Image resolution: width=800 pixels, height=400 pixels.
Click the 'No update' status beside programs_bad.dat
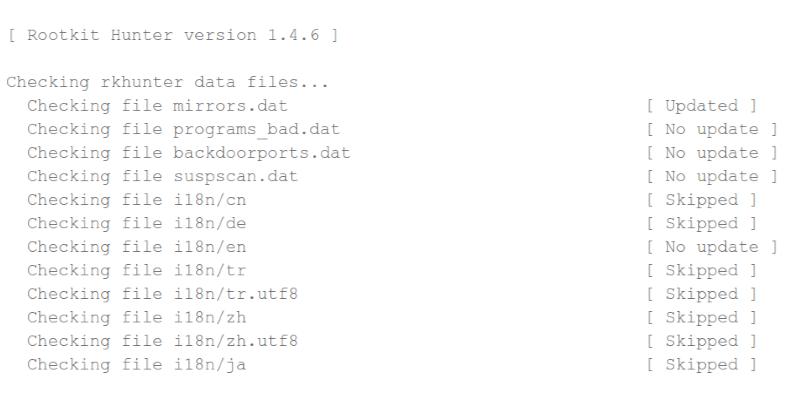click(x=712, y=129)
